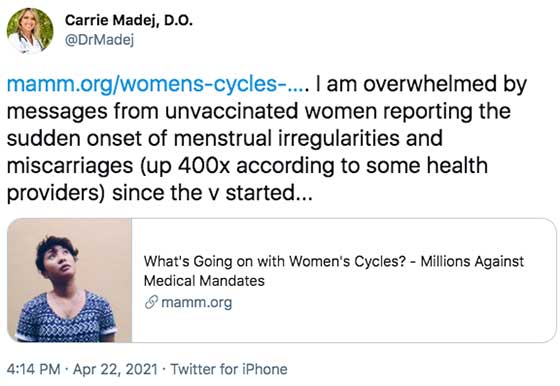This screenshot has height=386, width=560.
Task: Click the Apr 22, 2021 date
Action: [115, 369]
